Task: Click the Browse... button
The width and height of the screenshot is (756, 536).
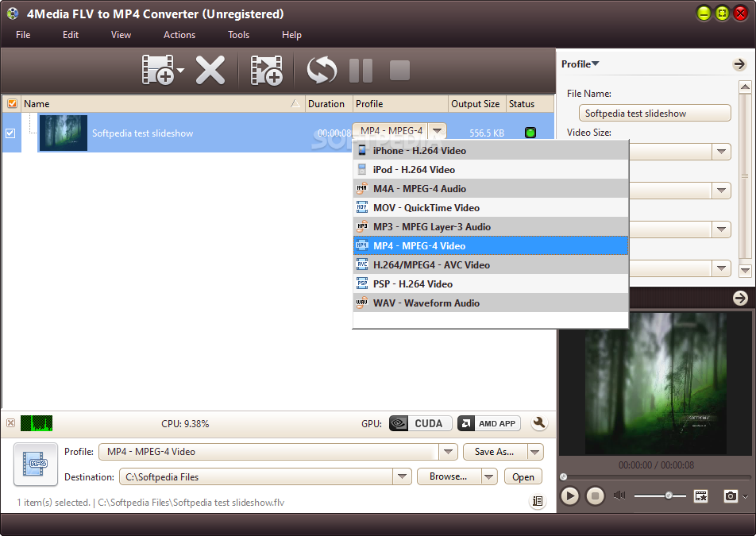Action: point(449,476)
